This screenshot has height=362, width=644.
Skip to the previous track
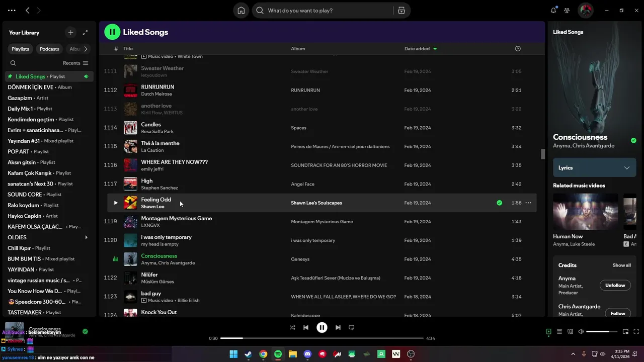point(306,327)
